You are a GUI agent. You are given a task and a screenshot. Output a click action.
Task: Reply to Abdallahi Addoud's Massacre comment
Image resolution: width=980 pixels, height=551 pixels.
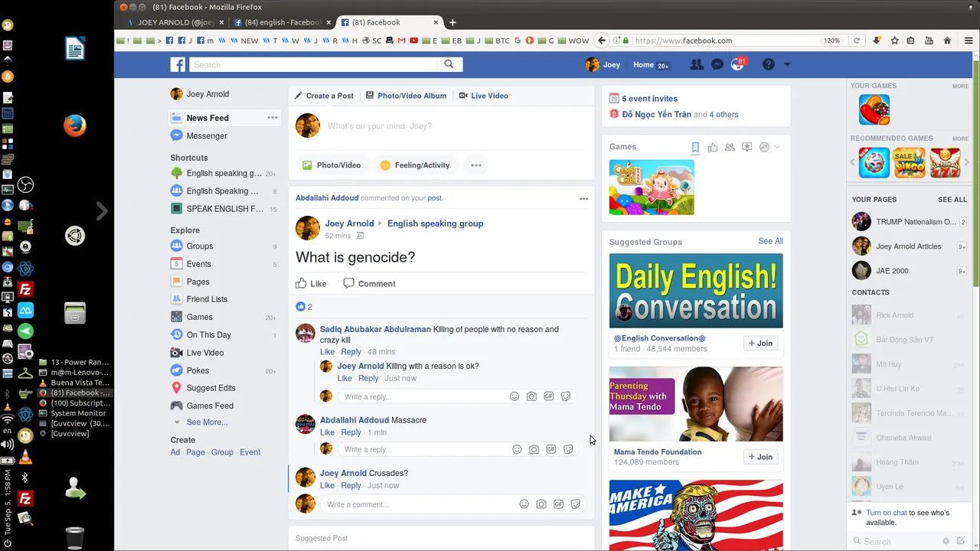tap(351, 432)
